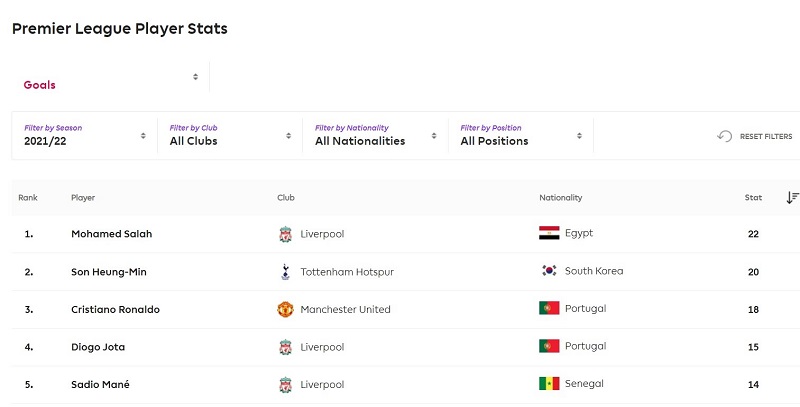
Task: Click the reset filters circular arrow icon
Action: (725, 136)
